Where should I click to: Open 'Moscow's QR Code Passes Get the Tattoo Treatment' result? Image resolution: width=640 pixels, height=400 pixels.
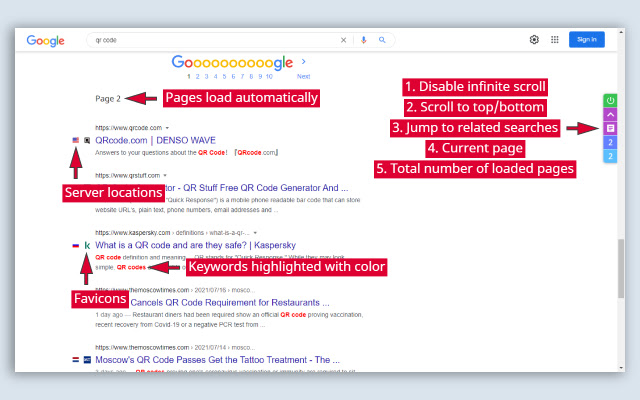[x=217, y=360]
